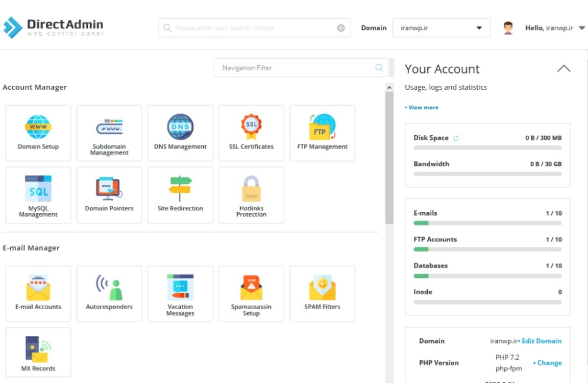Open SSL Certificates
This screenshot has height=392, width=588.
coord(251,133)
